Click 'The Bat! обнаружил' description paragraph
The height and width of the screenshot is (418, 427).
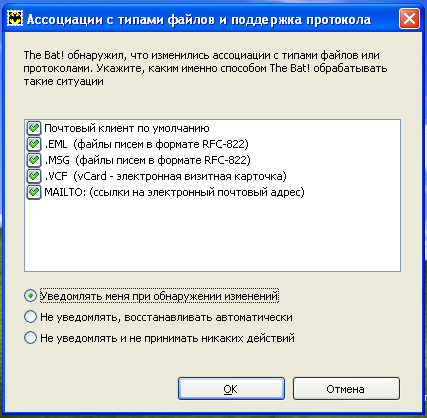click(x=205, y=68)
